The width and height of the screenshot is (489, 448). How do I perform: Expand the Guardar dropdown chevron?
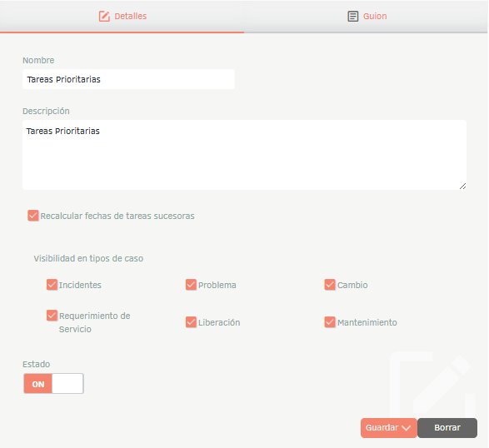[406, 428]
